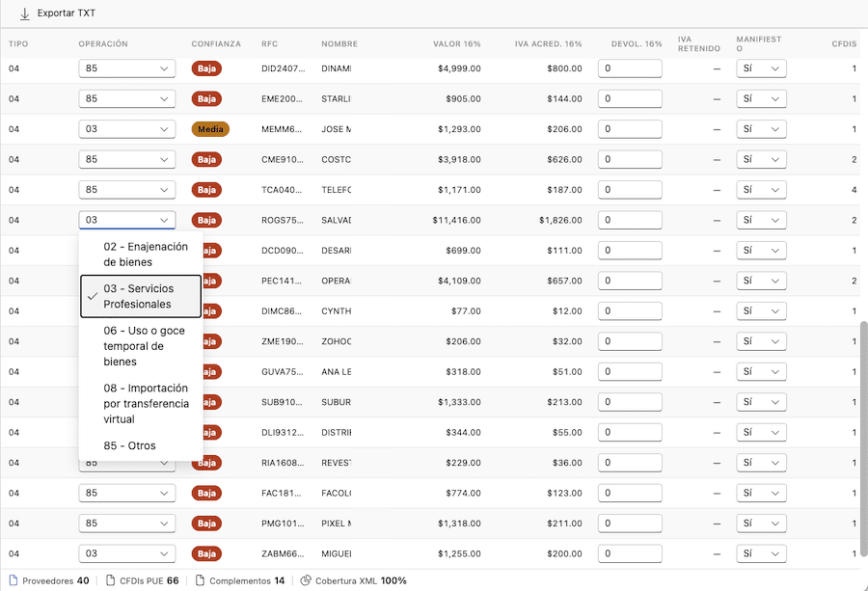Click RFC cell RIA1608
Screen dimensions: 868x591
pos(283,463)
